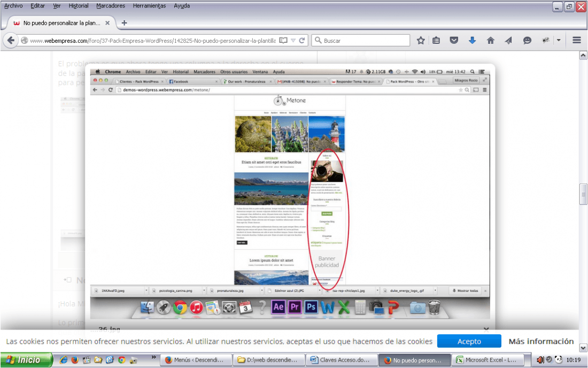
Task: Open the Herramientas menu
Action: point(149,6)
